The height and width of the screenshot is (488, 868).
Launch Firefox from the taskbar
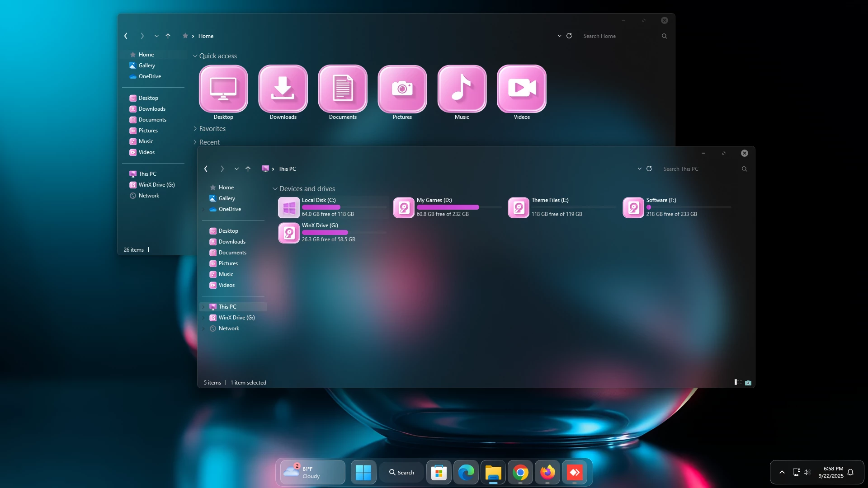pyautogui.click(x=547, y=472)
